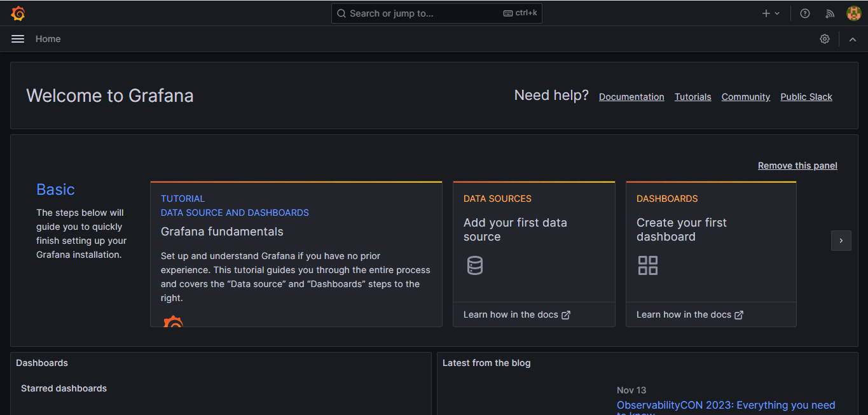Click the data source database icon
Viewport: 868px width, 415px height.
click(474, 265)
